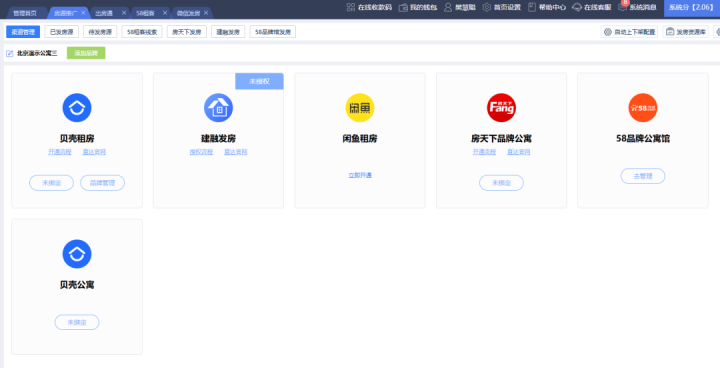
Task: Click the 58品牌公寓馆 card title
Action: pyautogui.click(x=643, y=138)
